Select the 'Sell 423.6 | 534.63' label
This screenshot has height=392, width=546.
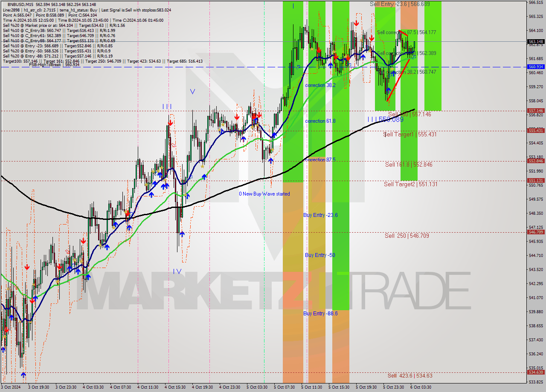click(x=410, y=375)
